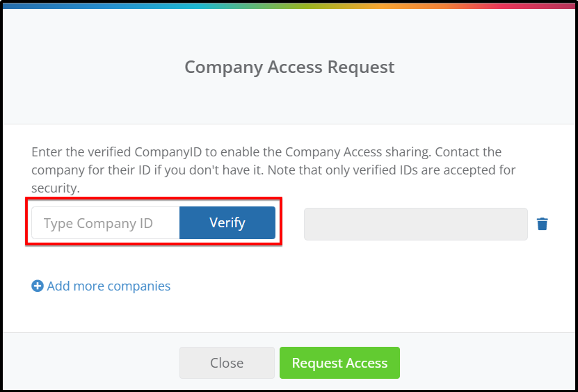Image resolution: width=578 pixels, height=392 pixels.
Task: Click the plus circle icon beside Add more companies
Action: tap(38, 286)
